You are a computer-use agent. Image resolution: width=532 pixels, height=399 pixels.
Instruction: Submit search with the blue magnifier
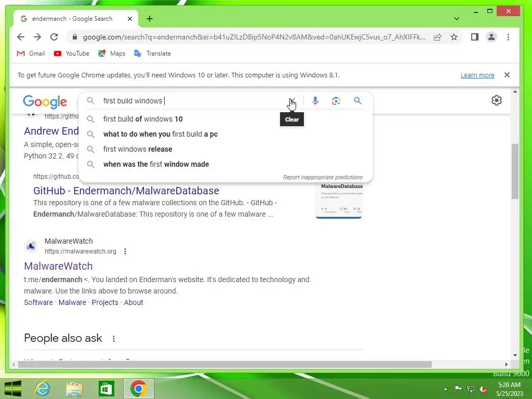357,101
